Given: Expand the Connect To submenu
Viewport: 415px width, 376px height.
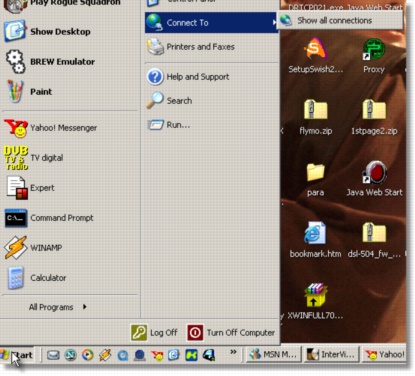Looking at the screenshot, I should click(211, 23).
